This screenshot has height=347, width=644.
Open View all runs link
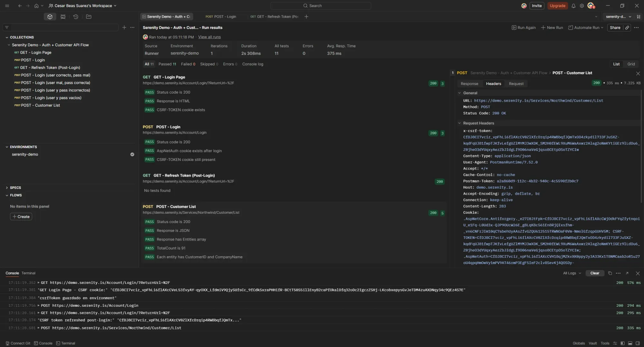[x=209, y=37]
